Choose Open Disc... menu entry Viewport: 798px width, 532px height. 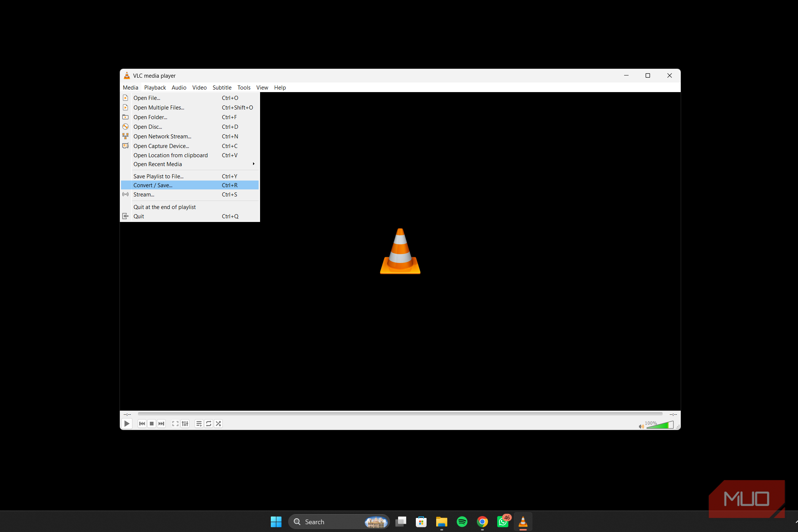click(190, 127)
